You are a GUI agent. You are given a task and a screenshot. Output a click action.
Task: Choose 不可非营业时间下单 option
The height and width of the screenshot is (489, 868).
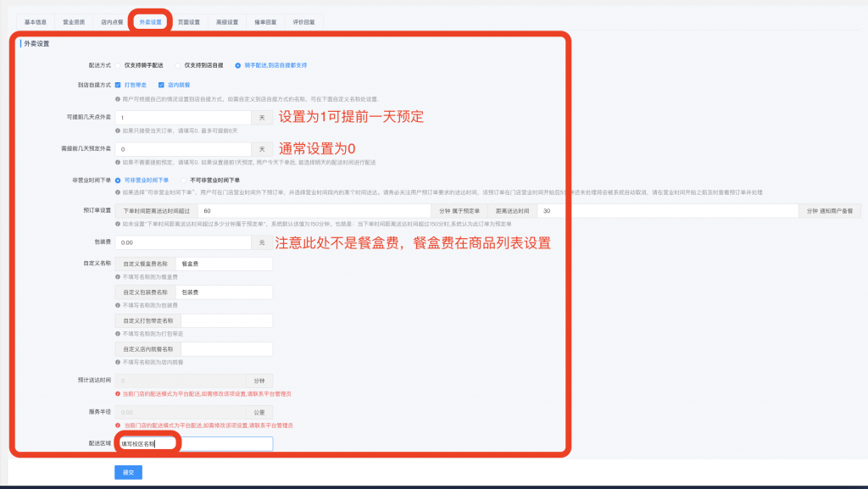[184, 181]
